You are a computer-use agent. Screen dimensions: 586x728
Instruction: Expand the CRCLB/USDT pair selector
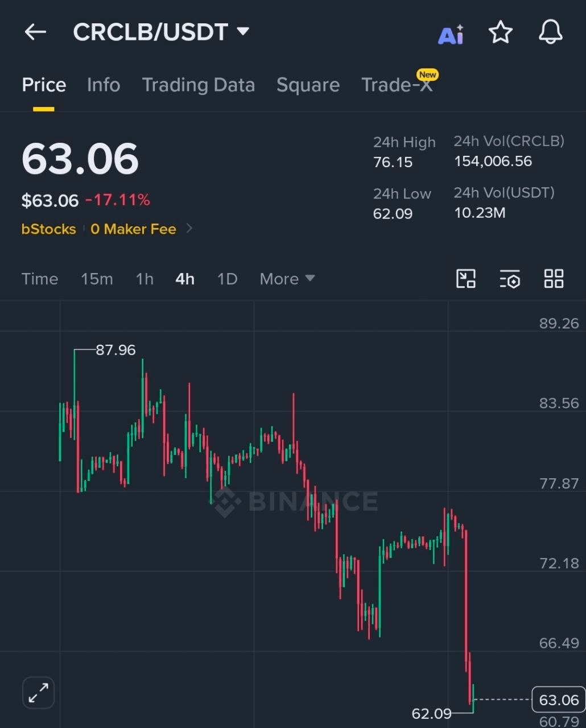point(243,31)
